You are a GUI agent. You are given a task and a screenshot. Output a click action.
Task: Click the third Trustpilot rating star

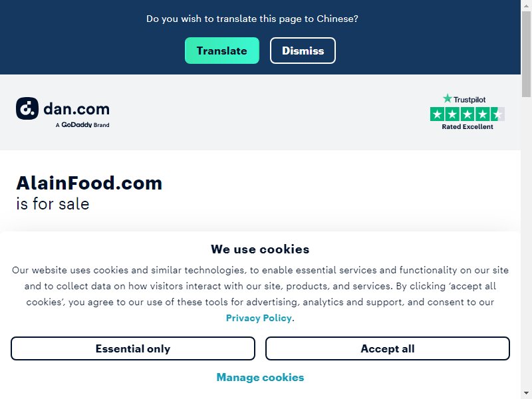click(x=467, y=114)
